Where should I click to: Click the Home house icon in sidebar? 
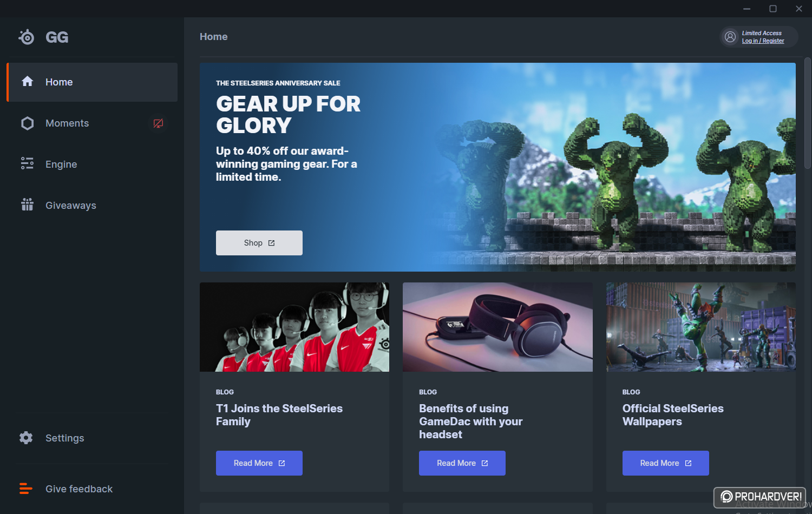click(x=27, y=82)
